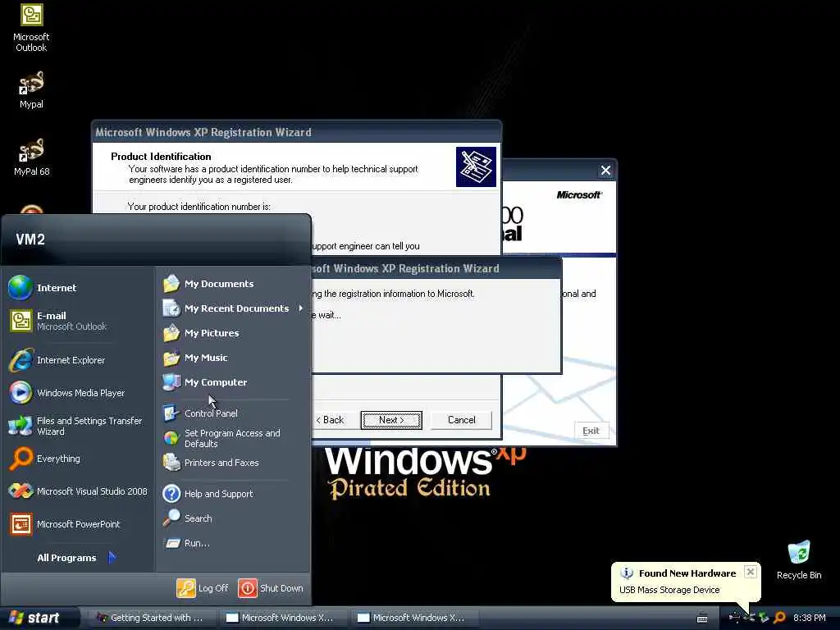Open Help and Support
840x630 pixels.
tap(208, 493)
